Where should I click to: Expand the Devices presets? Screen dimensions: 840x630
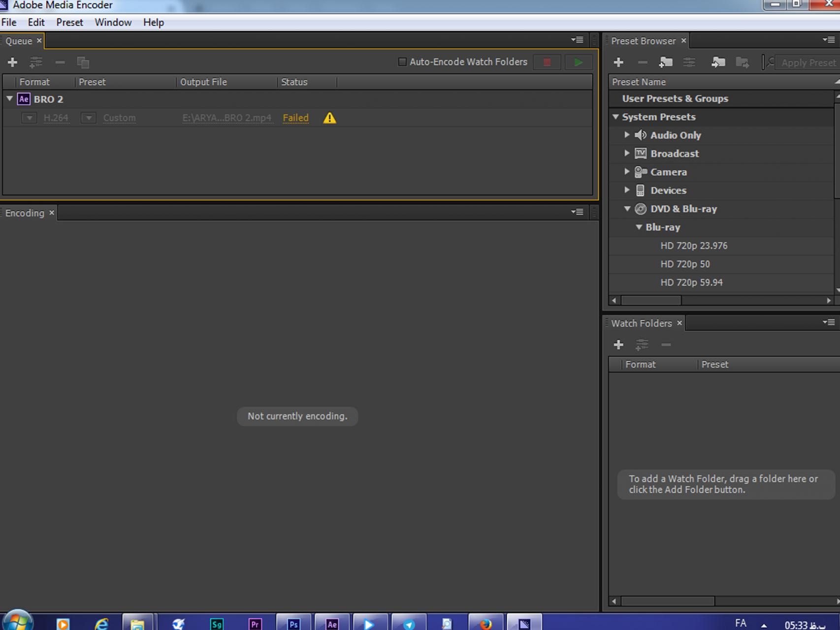coord(627,190)
